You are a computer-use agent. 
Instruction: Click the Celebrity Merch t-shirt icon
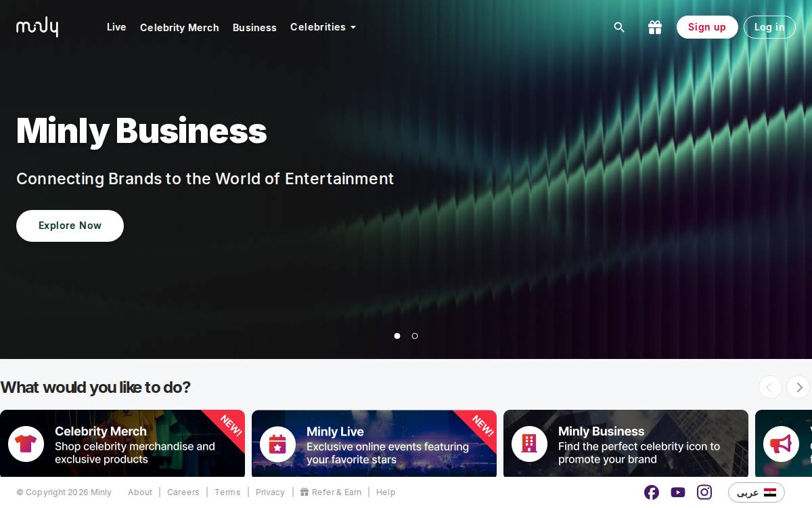coord(26,444)
